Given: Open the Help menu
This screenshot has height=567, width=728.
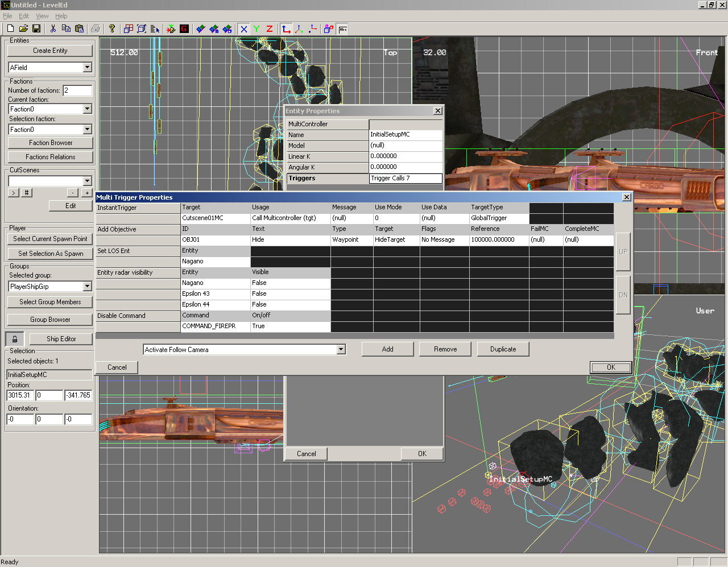Looking at the screenshot, I should click(61, 16).
